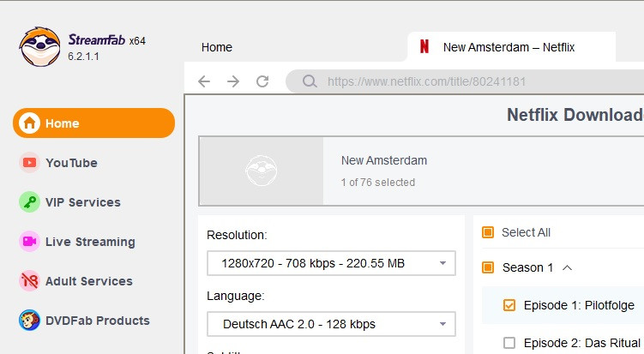Viewport: 644px width, 354px height.
Task: Uncheck Episode 1: Pilotfolge
Action: tap(509, 305)
